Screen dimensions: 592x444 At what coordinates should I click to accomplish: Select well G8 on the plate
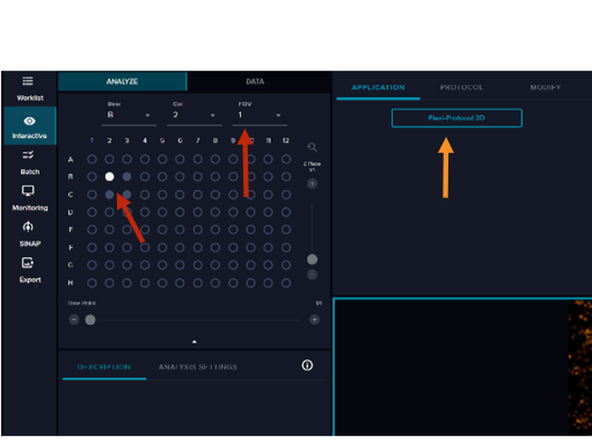[x=215, y=265]
